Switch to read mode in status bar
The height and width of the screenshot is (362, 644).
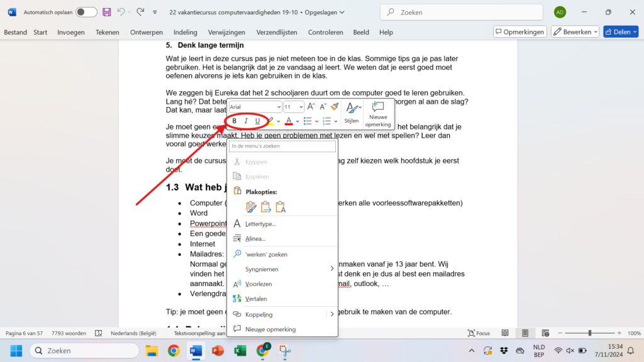coord(505,333)
